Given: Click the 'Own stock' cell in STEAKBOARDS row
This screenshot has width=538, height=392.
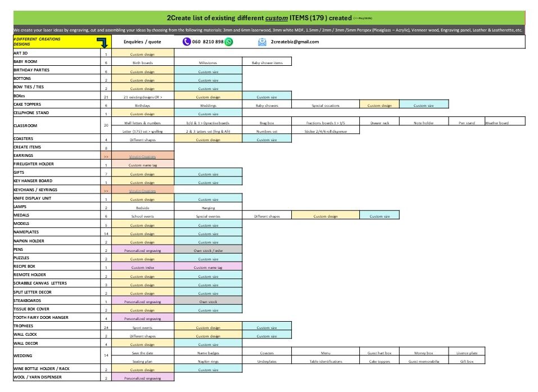Looking at the screenshot, I should (x=208, y=301).
